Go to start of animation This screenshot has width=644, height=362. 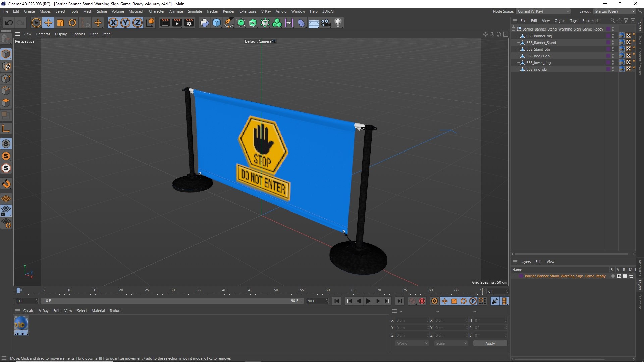(x=337, y=301)
